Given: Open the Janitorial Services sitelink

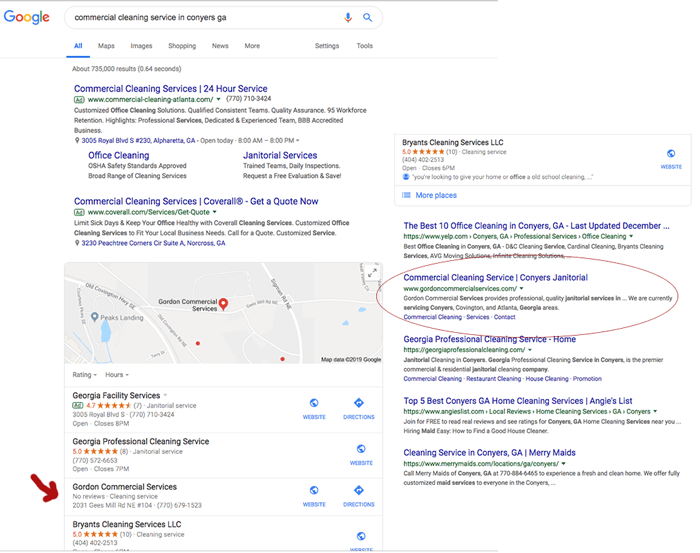Looking at the screenshot, I should 280,155.
